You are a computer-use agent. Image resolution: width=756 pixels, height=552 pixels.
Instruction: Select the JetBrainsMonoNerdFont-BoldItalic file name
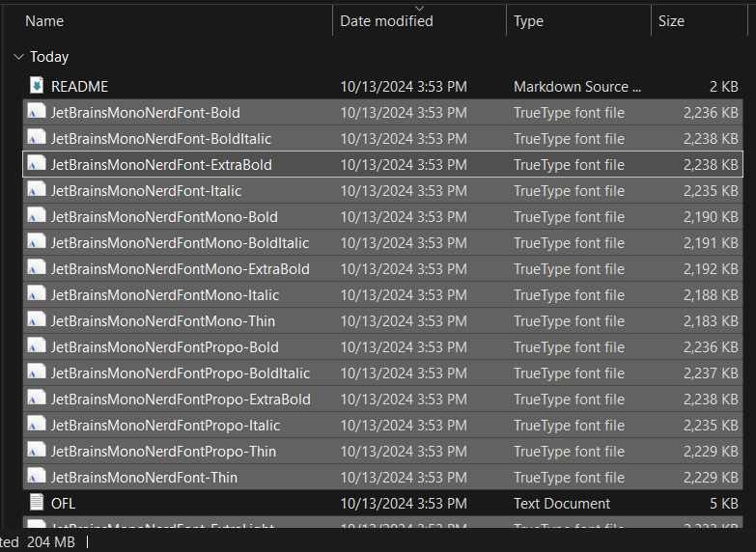(161, 139)
